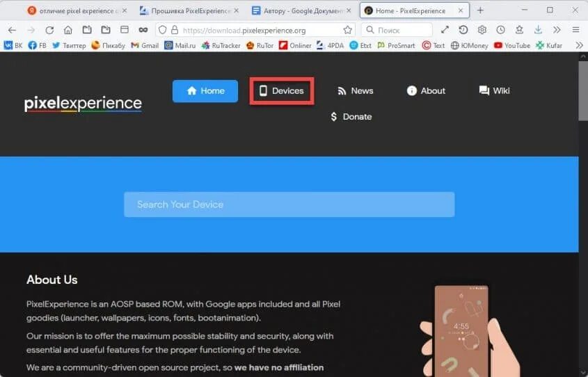Screen dimensions: 588x377
Task: Open the Пикабу bookmark
Action: click(109, 45)
